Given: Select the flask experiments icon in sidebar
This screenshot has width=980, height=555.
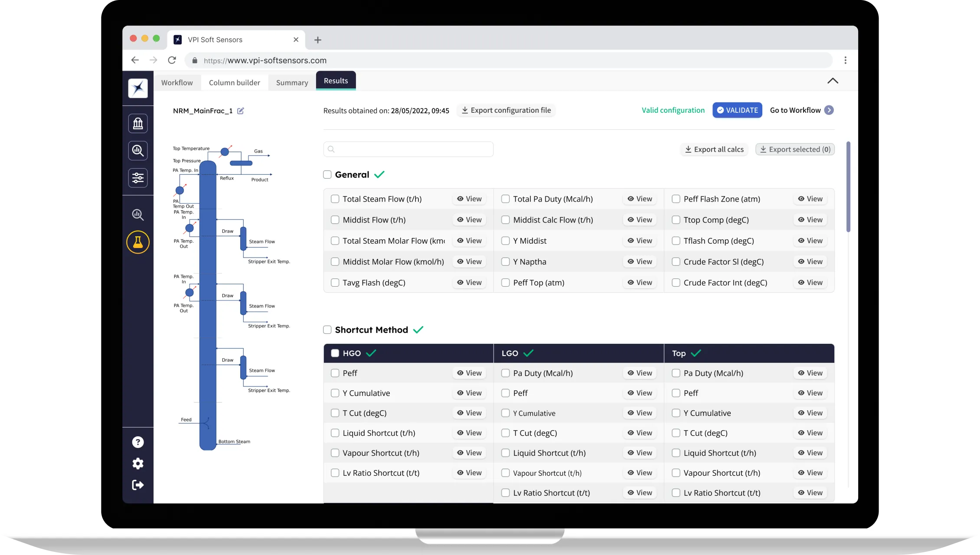Looking at the screenshot, I should tap(138, 242).
